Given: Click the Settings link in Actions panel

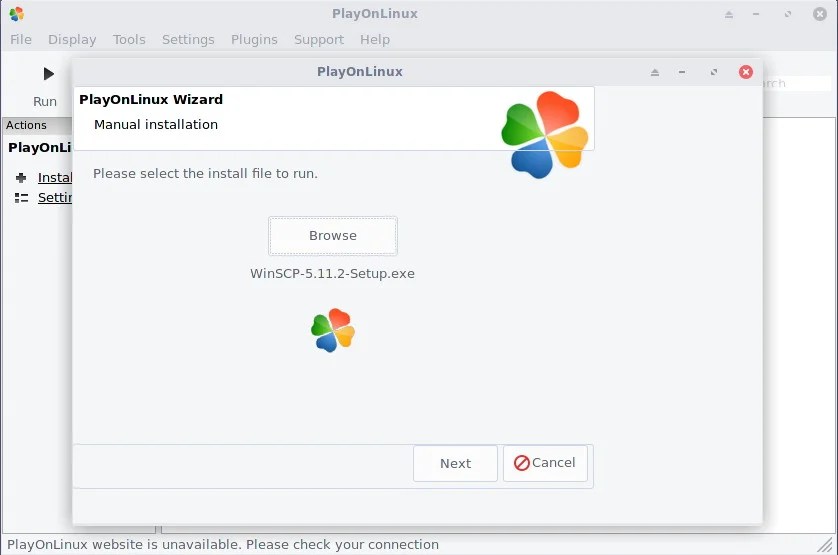Looking at the screenshot, I should coord(55,198).
